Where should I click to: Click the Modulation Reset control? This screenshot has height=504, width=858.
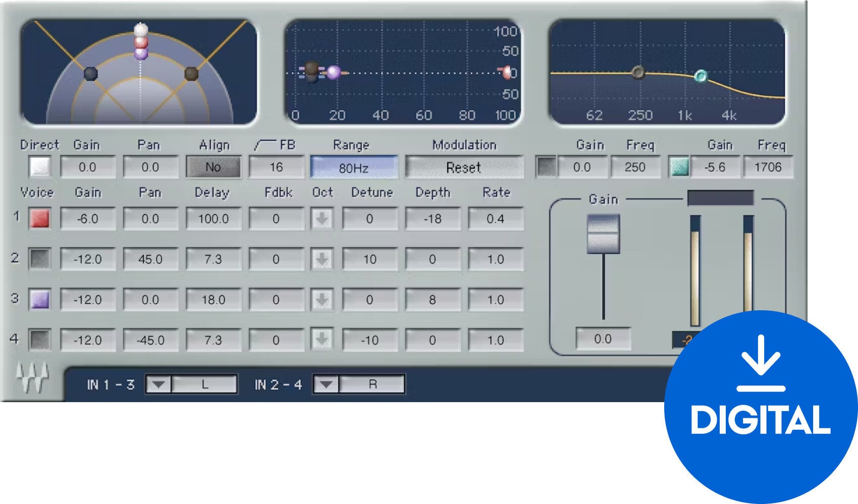tap(464, 166)
